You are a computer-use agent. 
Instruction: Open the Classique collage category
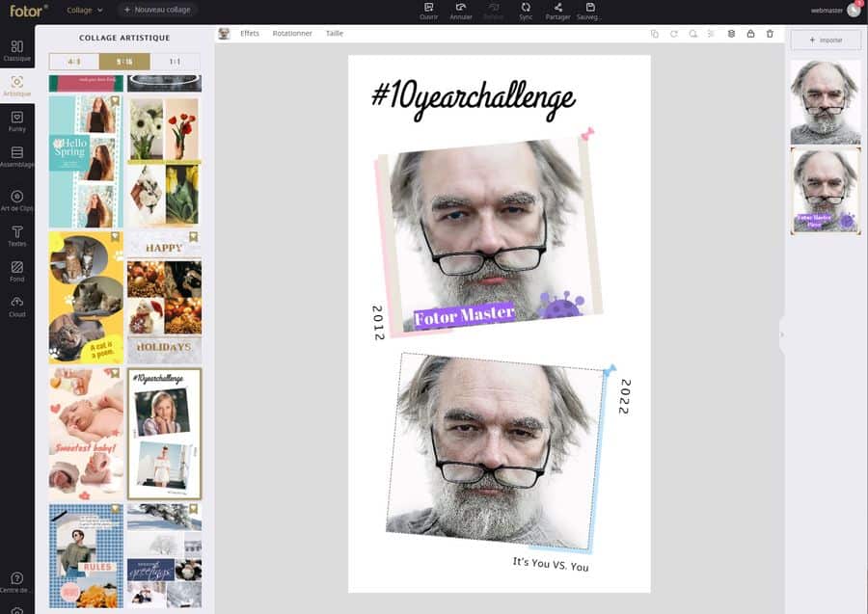pyautogui.click(x=17, y=50)
